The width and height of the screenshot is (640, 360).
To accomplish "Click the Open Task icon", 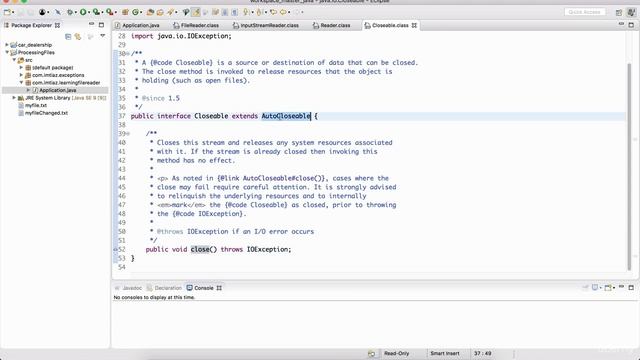I will coord(160,12).
